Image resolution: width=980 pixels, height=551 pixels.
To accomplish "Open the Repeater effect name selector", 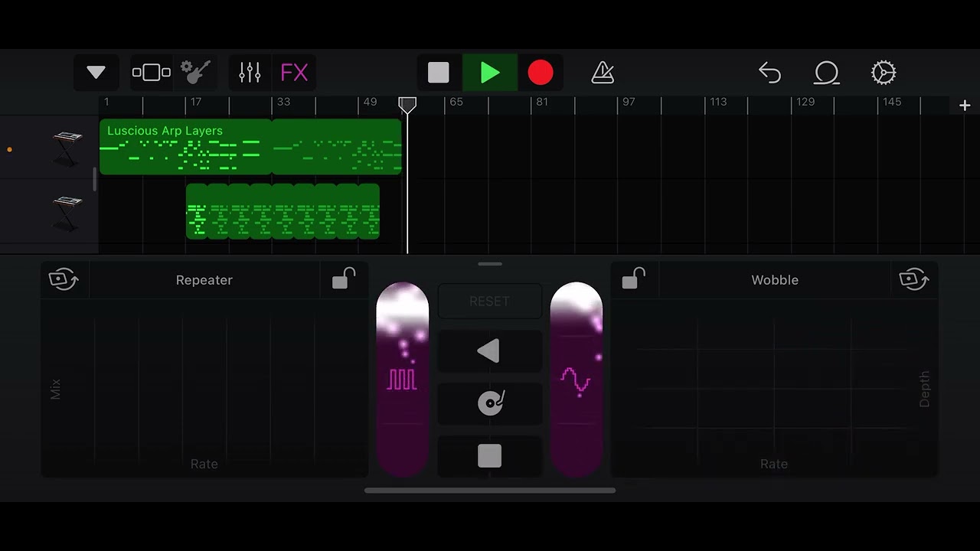I will tap(204, 280).
